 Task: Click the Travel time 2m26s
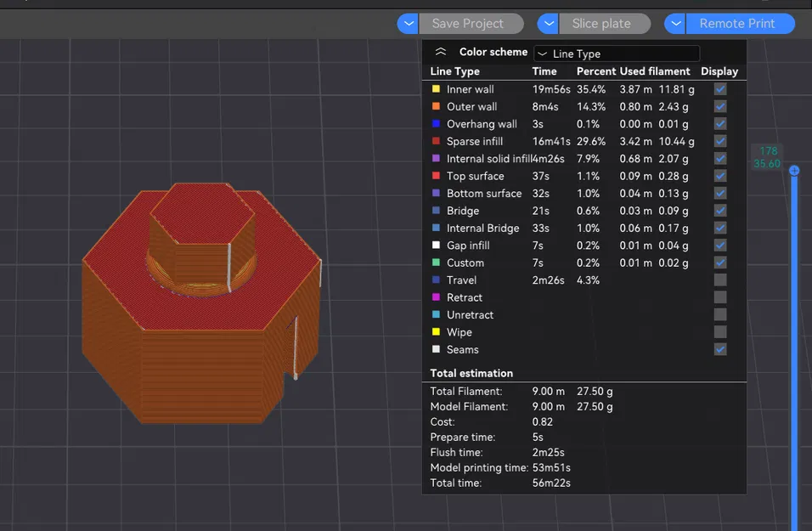click(x=548, y=280)
